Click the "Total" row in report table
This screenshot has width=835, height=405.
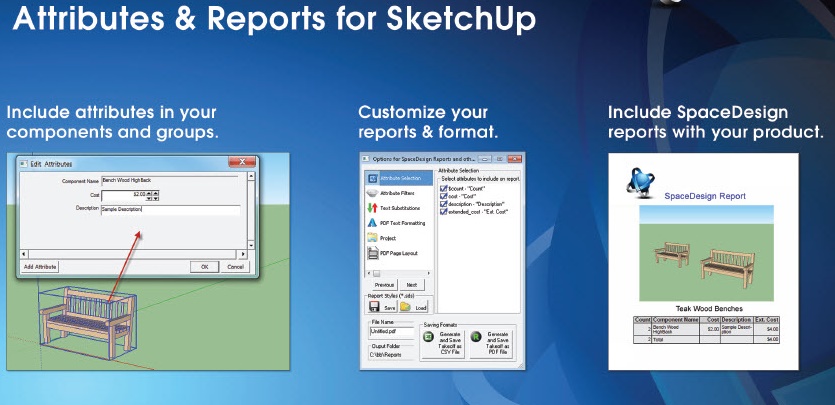tap(706, 339)
